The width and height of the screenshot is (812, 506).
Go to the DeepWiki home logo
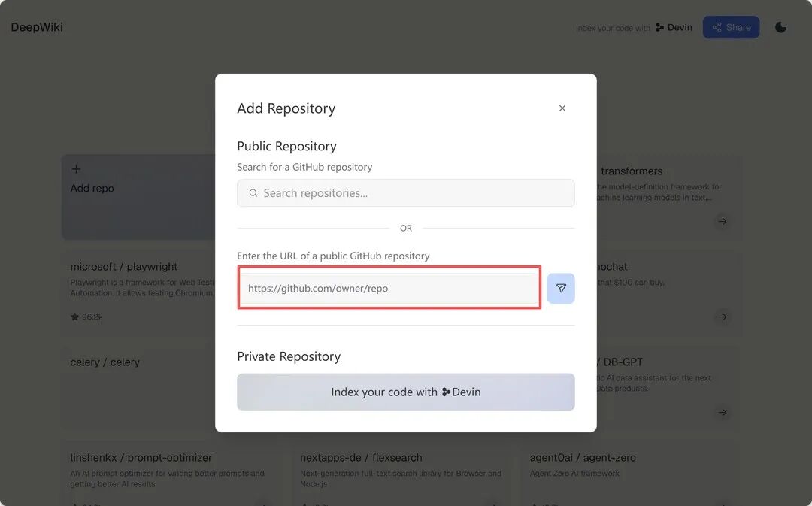pyautogui.click(x=37, y=27)
